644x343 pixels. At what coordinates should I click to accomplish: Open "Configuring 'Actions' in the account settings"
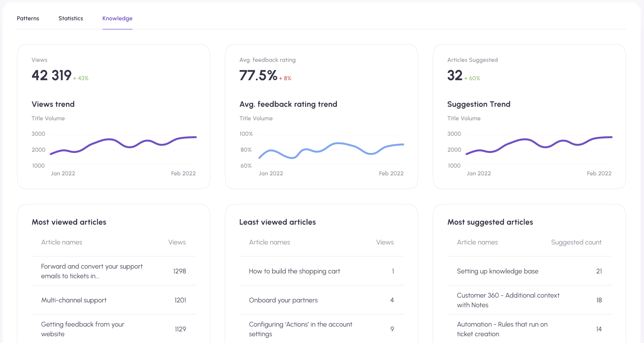300,329
